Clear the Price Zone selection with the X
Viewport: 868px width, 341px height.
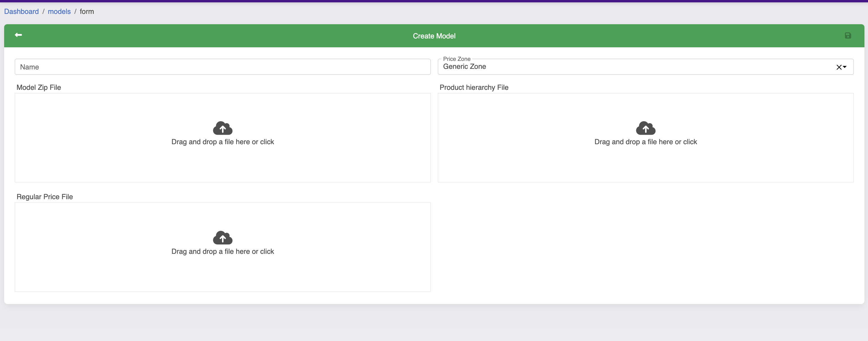[839, 67]
